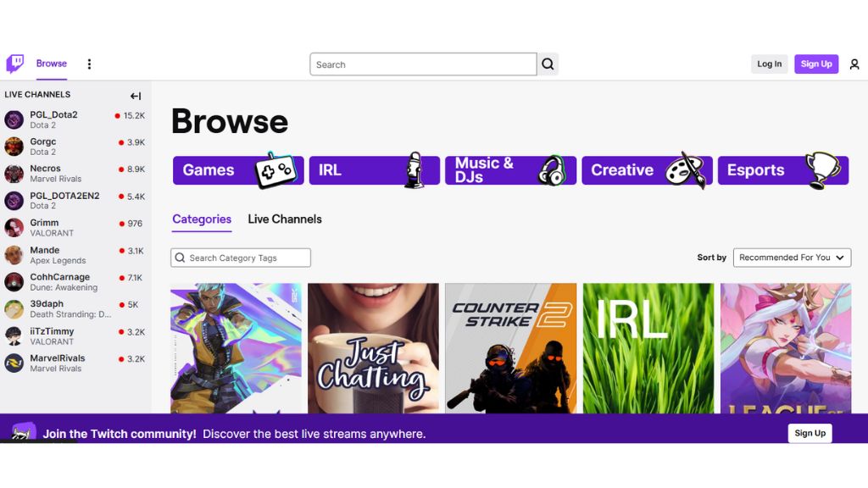Click 'Apex Legends' game label
Viewport: 868px width, 488px height.
click(x=58, y=261)
